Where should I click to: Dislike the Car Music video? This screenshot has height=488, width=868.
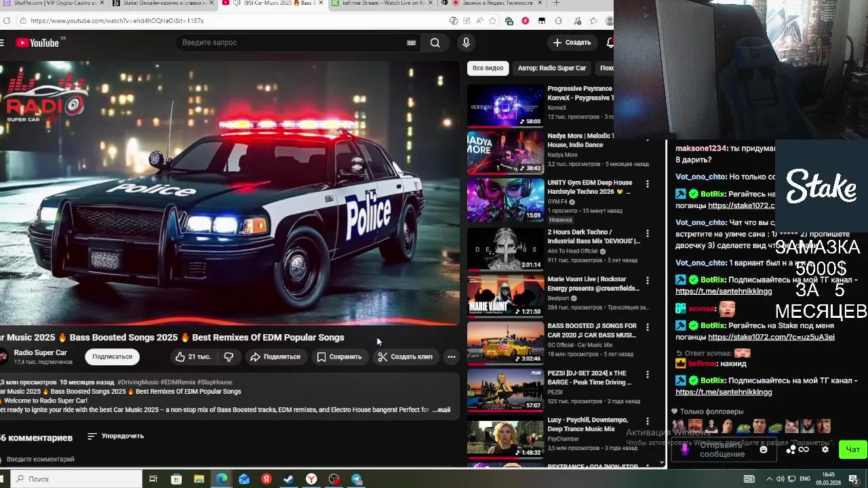(x=229, y=357)
